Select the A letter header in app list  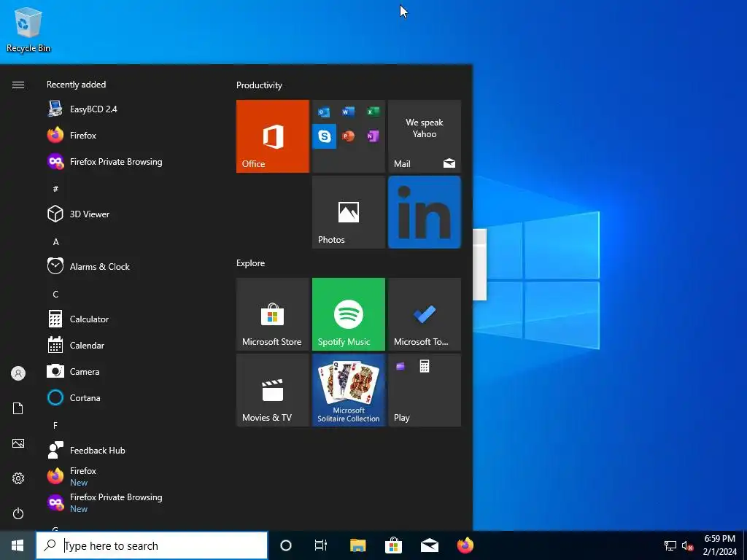55,242
